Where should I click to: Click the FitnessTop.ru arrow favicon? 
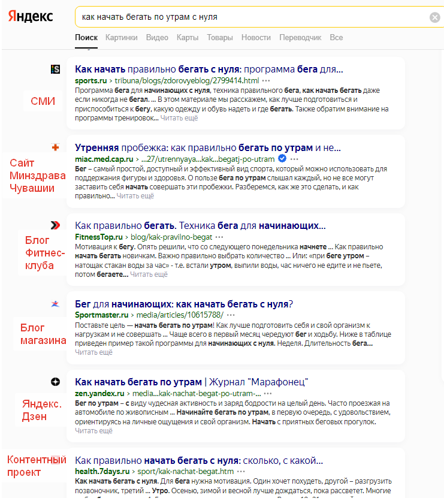point(55,225)
